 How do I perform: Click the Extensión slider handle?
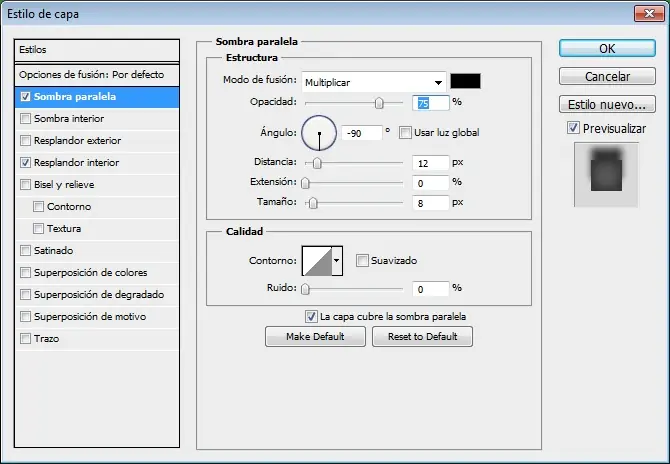(305, 183)
